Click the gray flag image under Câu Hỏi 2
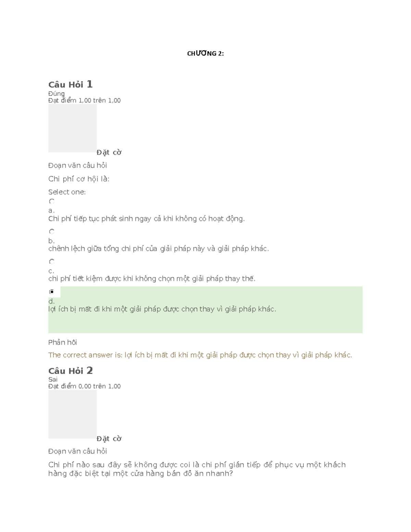 [x=72, y=414]
